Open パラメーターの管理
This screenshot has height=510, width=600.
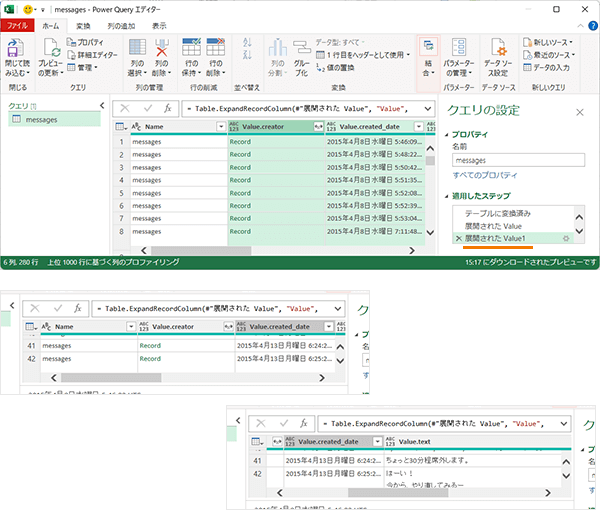point(459,58)
